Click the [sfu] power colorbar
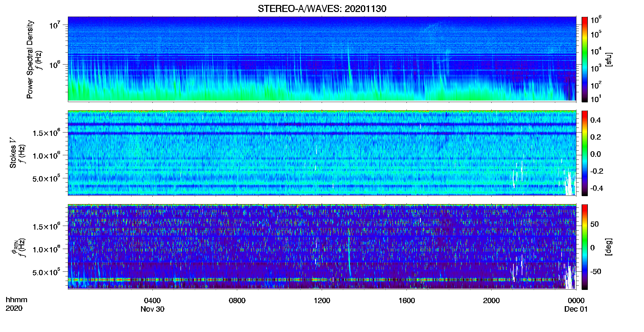 [x=585, y=59]
